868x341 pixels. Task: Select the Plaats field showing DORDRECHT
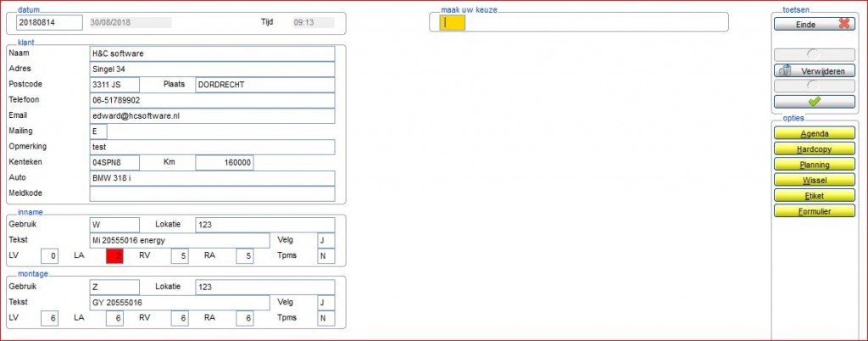point(264,85)
